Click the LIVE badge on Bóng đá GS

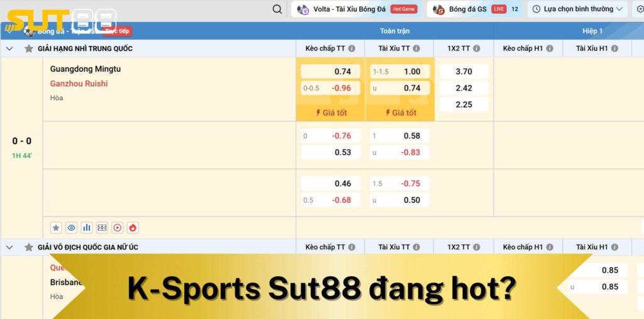click(499, 9)
